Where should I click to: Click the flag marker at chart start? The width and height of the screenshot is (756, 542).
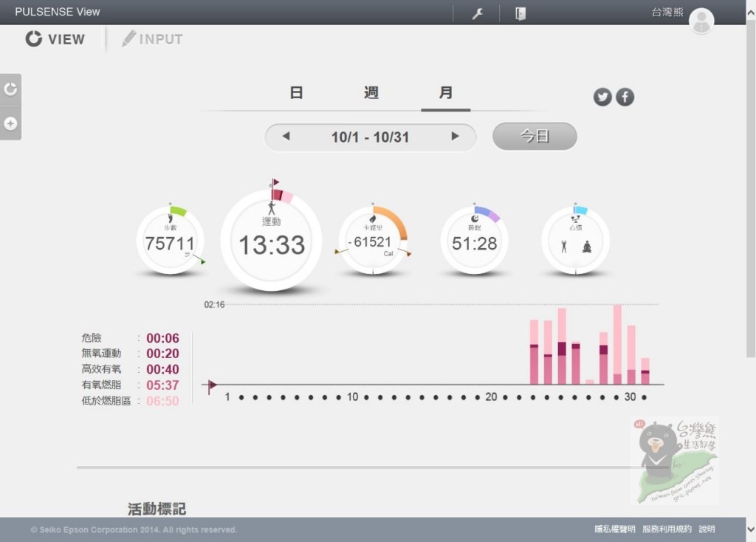point(211,385)
